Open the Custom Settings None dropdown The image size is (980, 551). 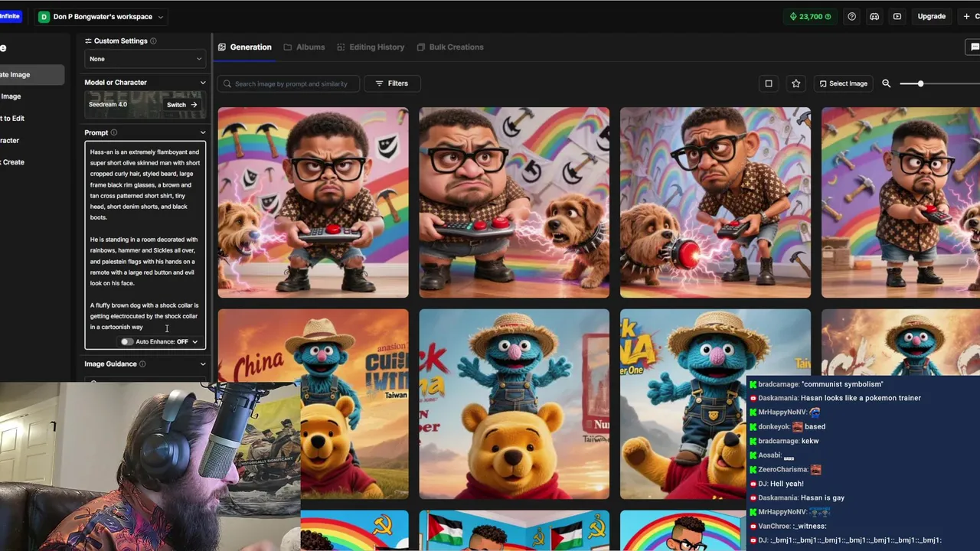coord(145,59)
